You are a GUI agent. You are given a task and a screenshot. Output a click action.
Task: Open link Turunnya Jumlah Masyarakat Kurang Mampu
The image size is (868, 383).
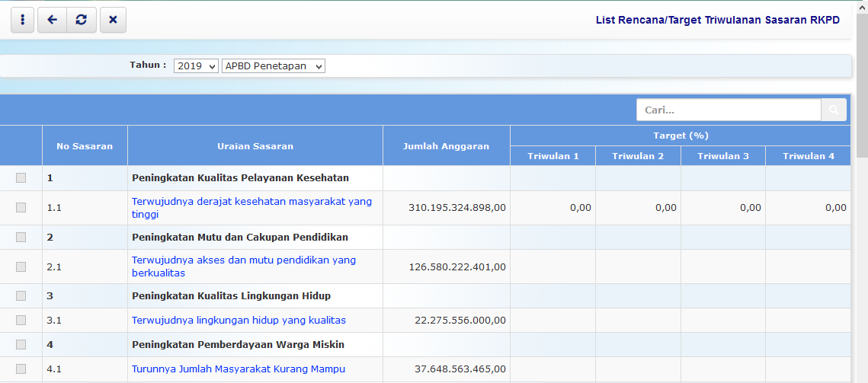click(238, 369)
